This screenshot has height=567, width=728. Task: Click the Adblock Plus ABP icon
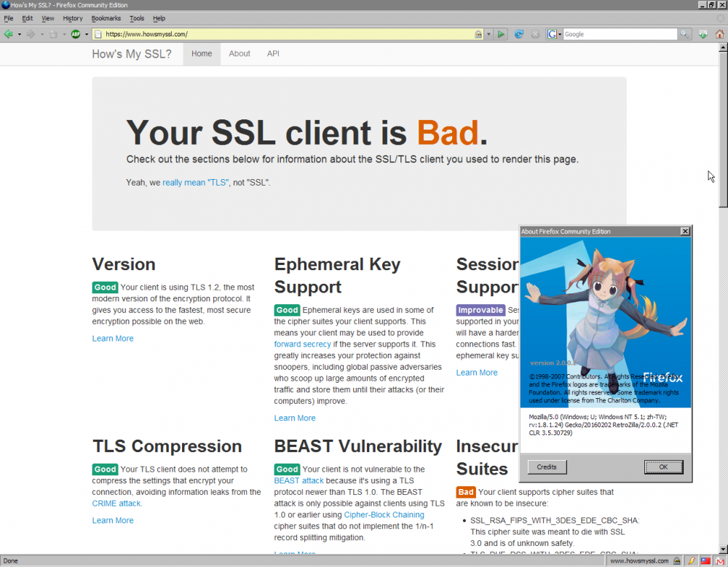76,34
